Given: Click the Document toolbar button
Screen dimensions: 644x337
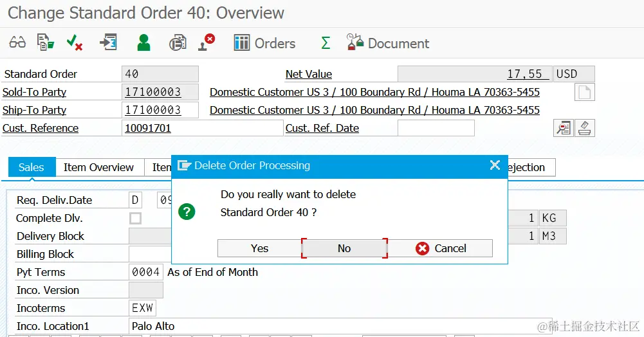Looking at the screenshot, I should tap(388, 42).
